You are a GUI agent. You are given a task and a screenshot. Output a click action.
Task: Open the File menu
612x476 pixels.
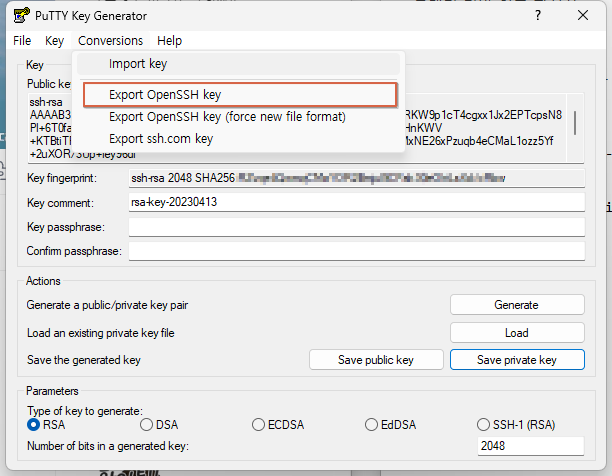(x=22, y=41)
